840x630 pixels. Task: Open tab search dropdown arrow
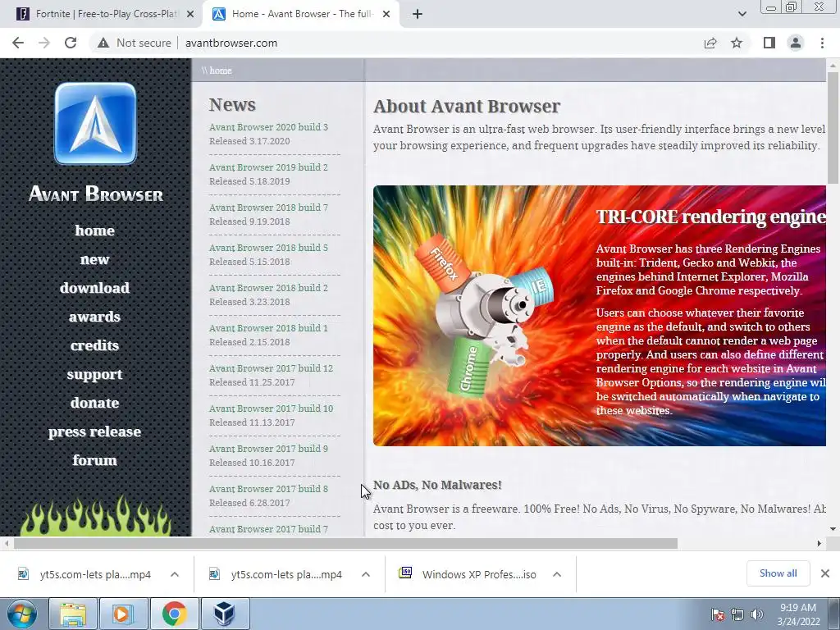[x=742, y=14]
